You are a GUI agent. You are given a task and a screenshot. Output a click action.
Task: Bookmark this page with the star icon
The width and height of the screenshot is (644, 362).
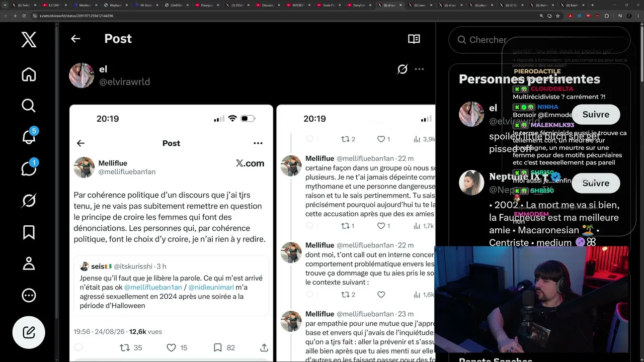tap(557, 16)
